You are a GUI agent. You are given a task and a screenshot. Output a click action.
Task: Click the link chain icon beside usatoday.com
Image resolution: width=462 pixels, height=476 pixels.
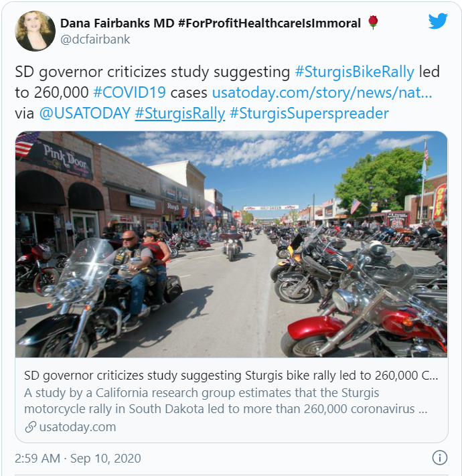30,427
